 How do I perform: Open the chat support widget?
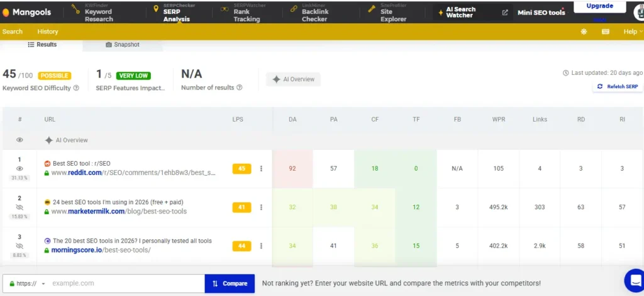pyautogui.click(x=635, y=280)
